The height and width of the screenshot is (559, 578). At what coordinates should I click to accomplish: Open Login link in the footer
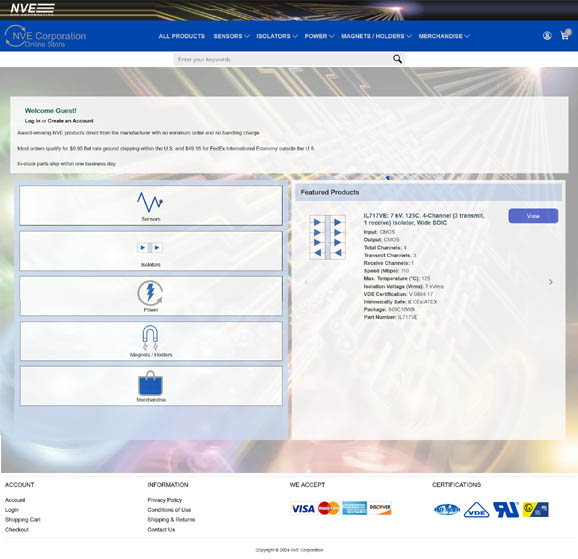tap(12, 510)
